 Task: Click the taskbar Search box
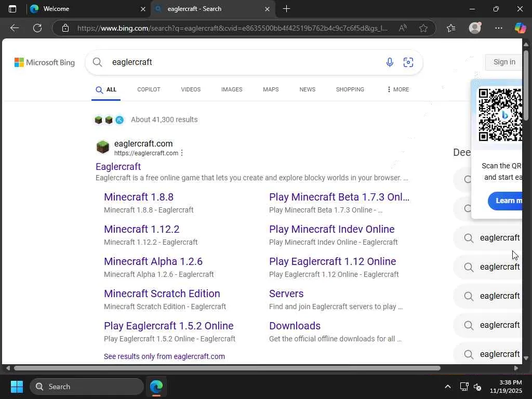point(87,387)
